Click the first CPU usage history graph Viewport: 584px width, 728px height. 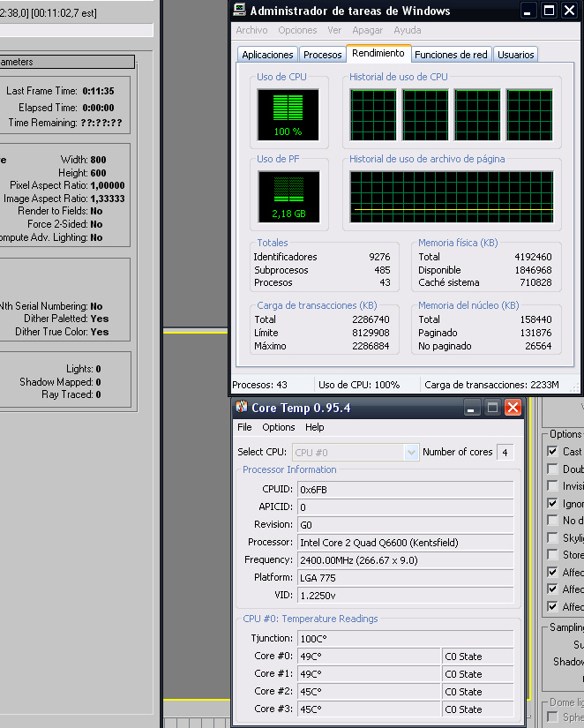pos(373,115)
